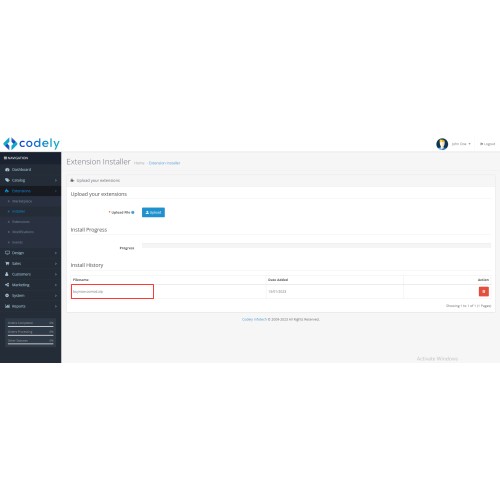500x500 pixels.
Task: Click the Codely logo
Action: [x=31, y=144]
